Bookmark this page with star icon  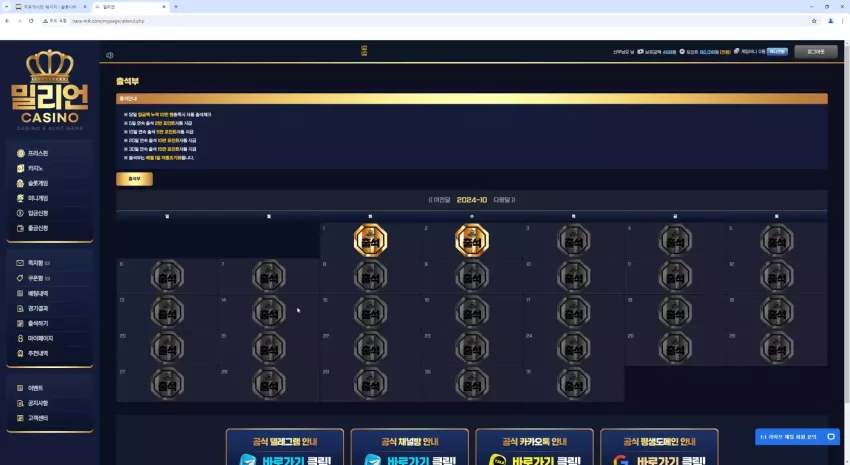coord(814,21)
